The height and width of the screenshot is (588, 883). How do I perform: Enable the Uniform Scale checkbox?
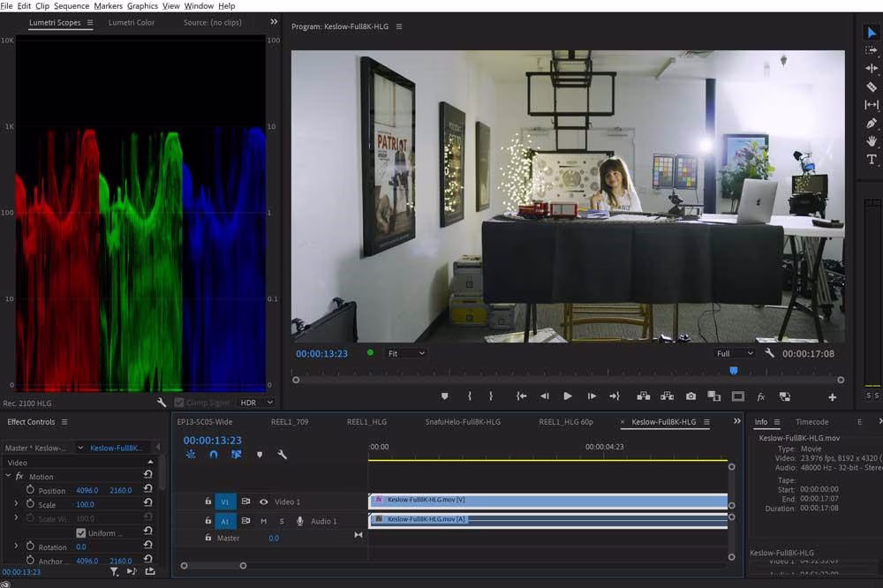[81, 533]
